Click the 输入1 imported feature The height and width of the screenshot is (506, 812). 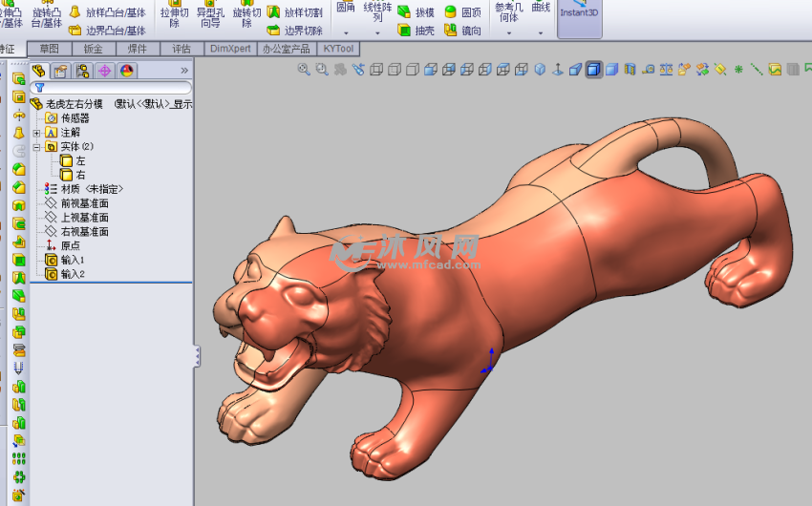pyautogui.click(x=73, y=260)
